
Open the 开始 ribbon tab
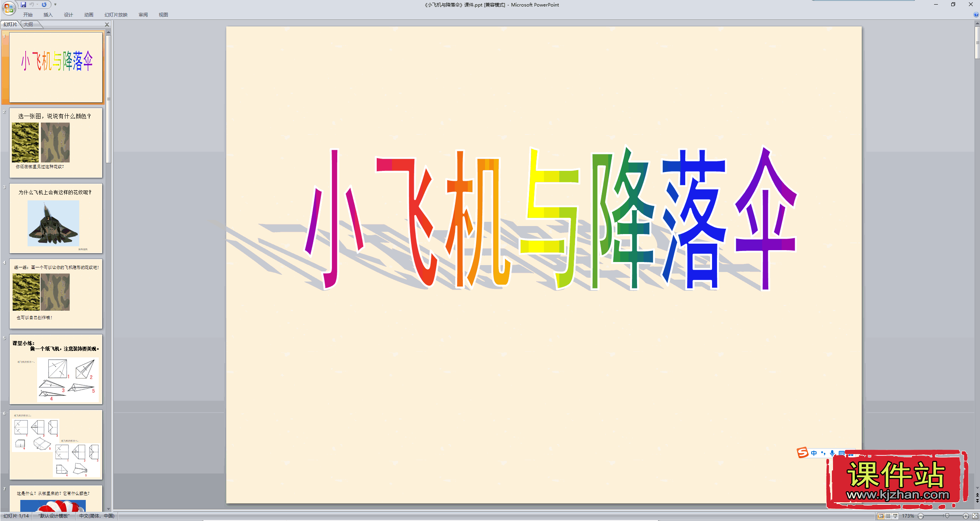click(x=28, y=15)
